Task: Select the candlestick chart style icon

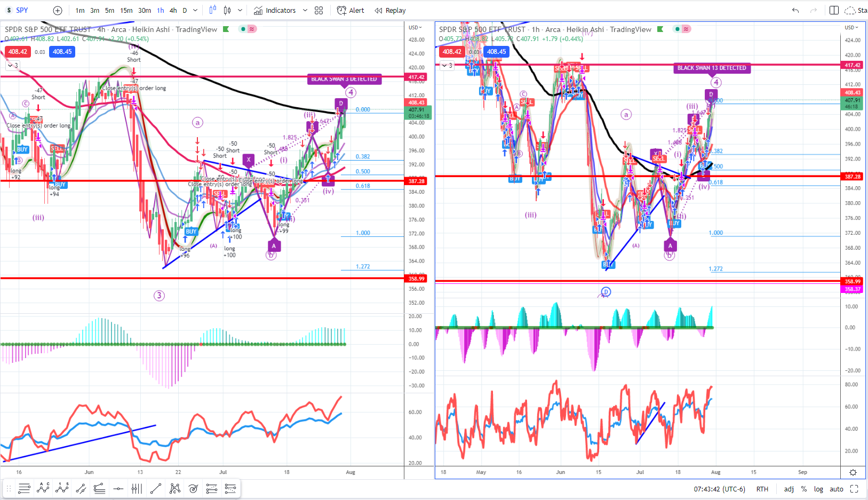Action: coord(227,10)
